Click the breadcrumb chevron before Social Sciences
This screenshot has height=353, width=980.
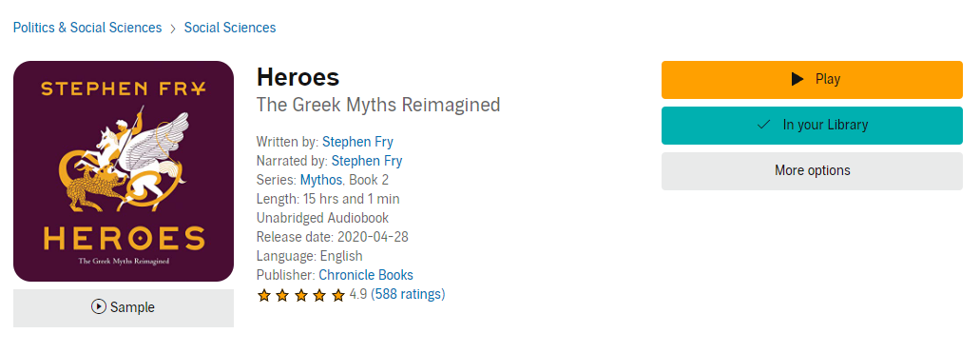point(173,29)
